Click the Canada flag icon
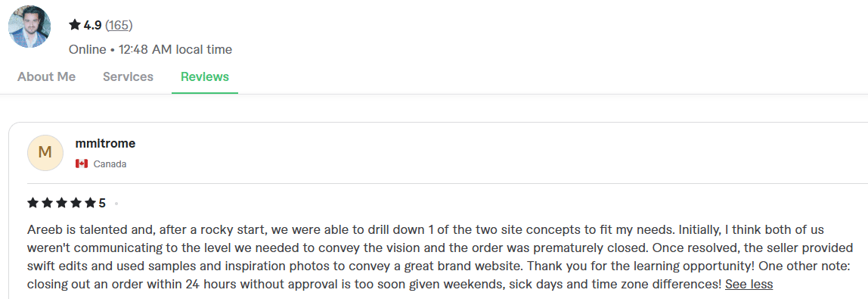This screenshot has height=299, width=868. (82, 164)
